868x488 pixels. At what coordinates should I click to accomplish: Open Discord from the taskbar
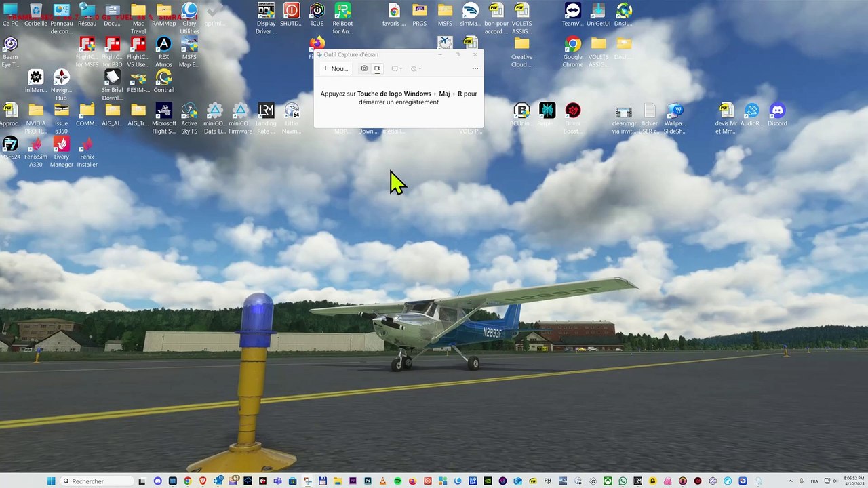click(x=158, y=481)
